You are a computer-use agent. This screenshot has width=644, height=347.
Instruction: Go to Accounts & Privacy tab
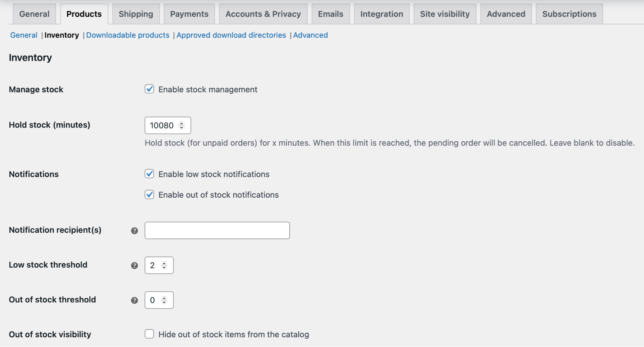pos(263,14)
